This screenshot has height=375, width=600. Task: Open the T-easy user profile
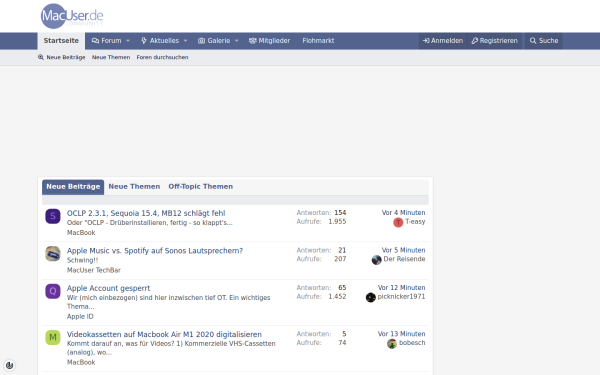pyautogui.click(x=415, y=222)
